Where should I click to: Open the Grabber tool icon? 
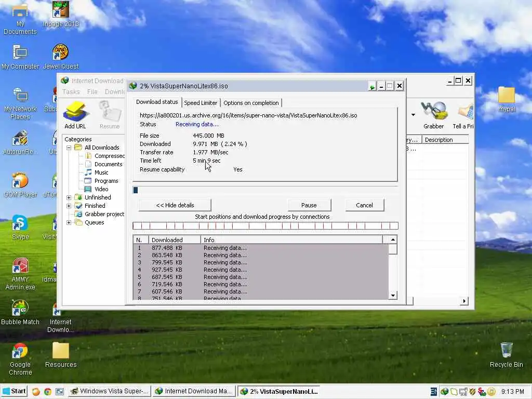433,115
